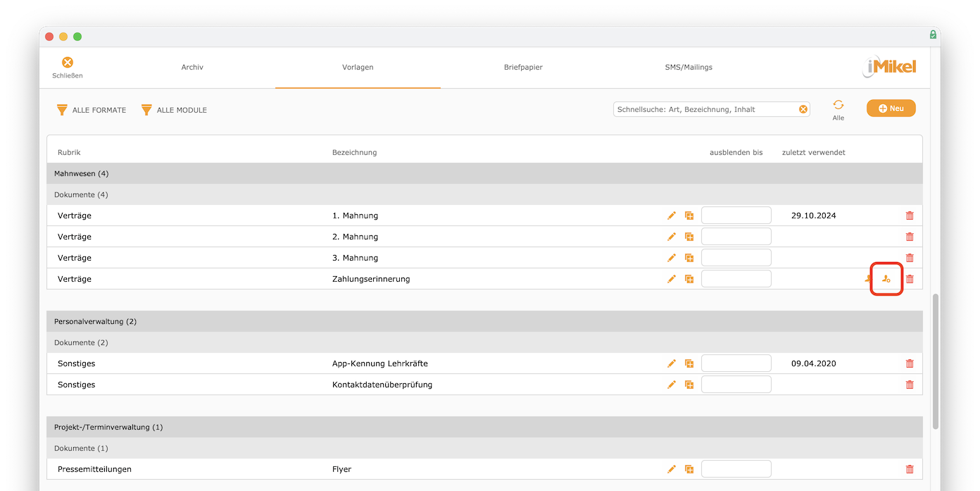Viewport: 980px width, 491px height.
Task: Delete the Zahlungserinnerung template
Action: [x=910, y=279]
